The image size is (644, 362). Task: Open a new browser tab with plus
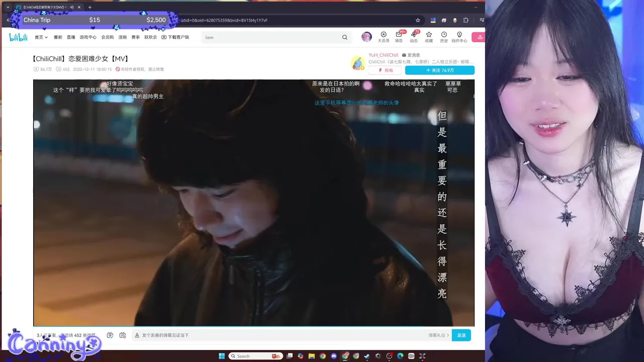tap(90, 7)
